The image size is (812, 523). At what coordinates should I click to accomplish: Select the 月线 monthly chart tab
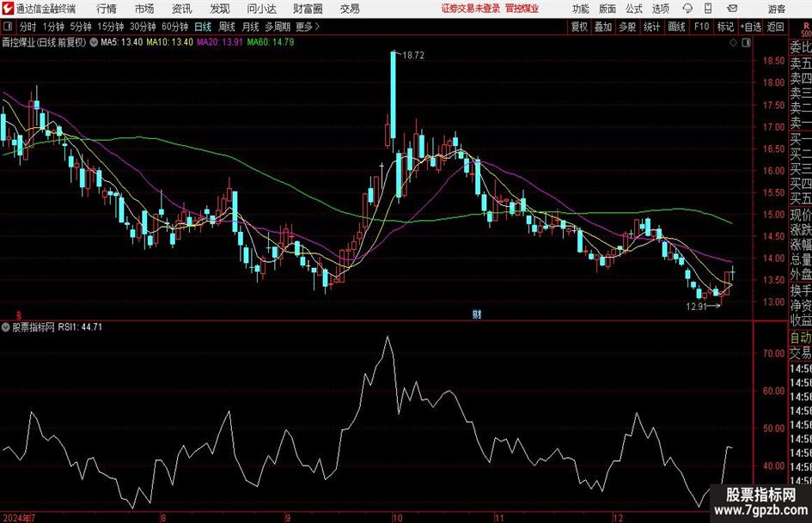[250, 27]
